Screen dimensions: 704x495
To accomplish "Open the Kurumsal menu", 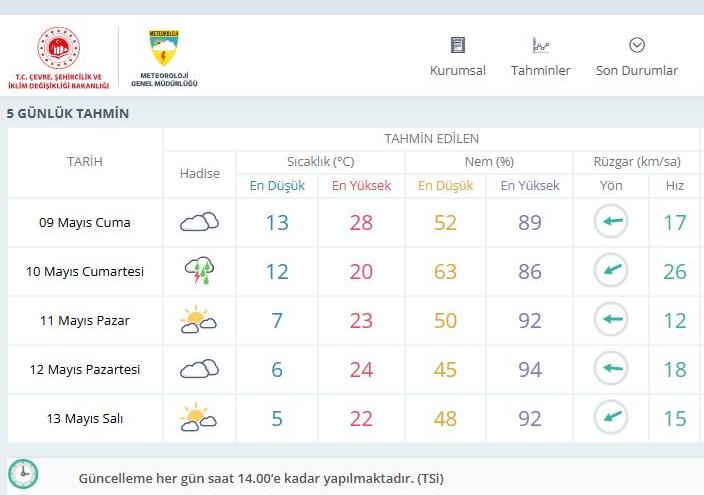I will tap(458, 57).
